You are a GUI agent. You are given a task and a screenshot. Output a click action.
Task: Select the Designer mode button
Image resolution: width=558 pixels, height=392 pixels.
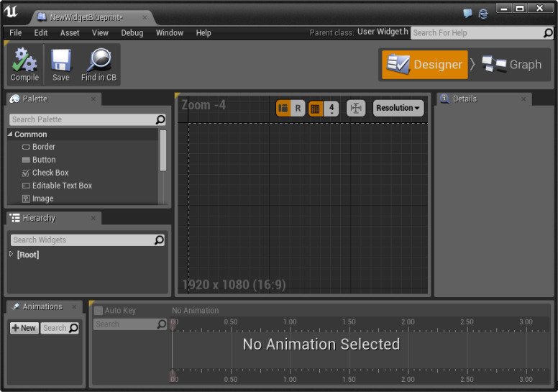pos(424,65)
